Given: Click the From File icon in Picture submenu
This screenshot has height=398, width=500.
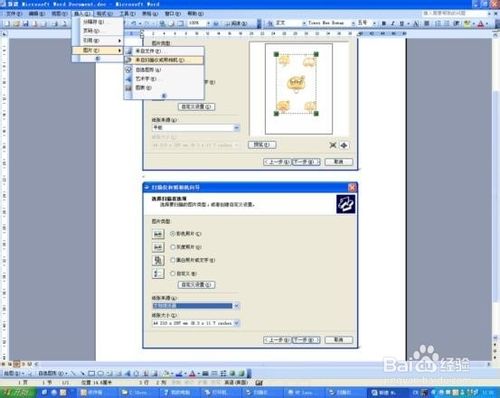Looking at the screenshot, I should (x=128, y=51).
